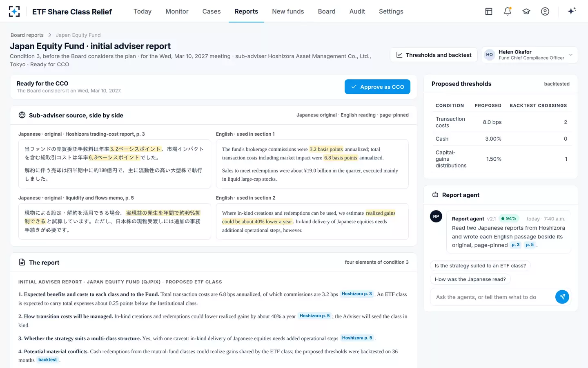Open the Settings tab
The width and height of the screenshot is (588, 368).
coord(391,11)
